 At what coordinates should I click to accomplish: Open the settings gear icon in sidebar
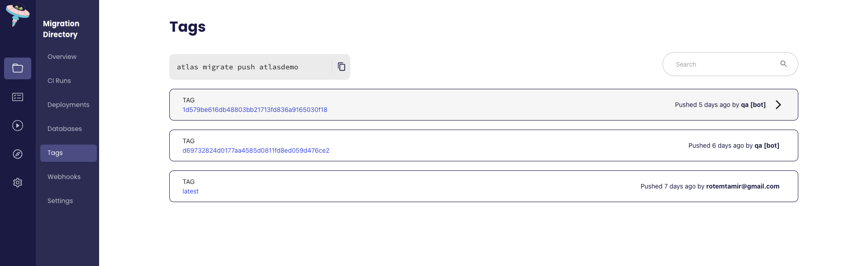[17, 182]
